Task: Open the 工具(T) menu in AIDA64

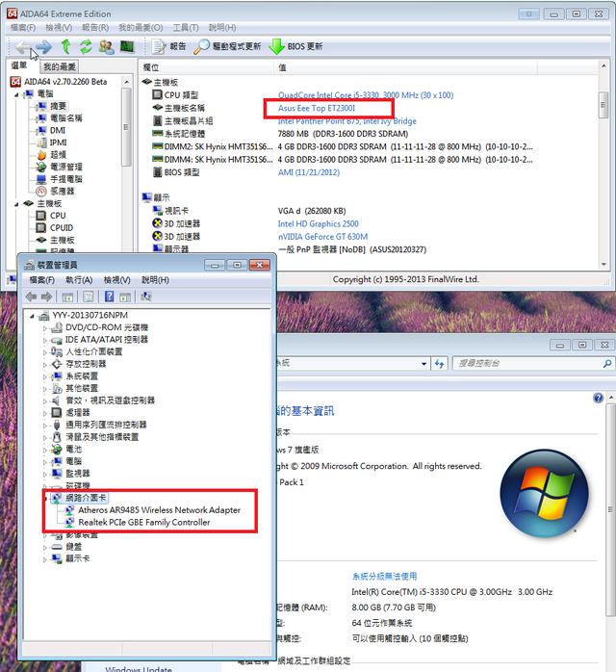Action: pyautogui.click(x=186, y=27)
